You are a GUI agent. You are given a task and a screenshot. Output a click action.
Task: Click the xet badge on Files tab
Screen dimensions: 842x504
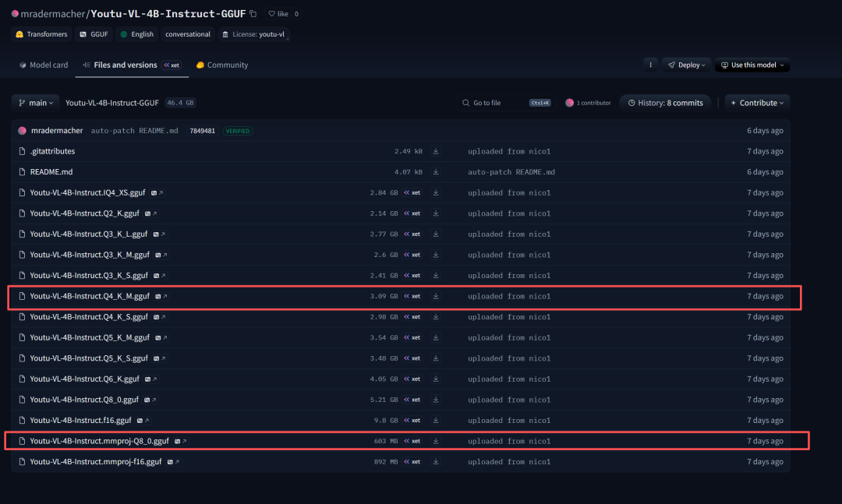[172, 65]
